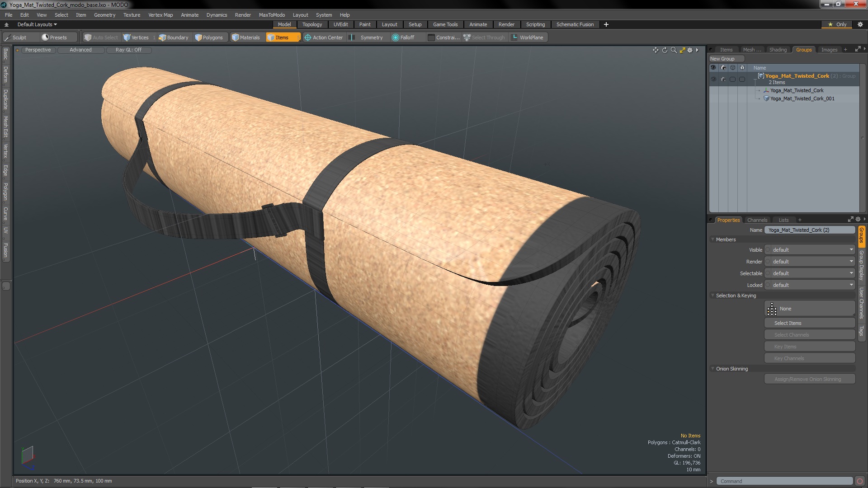Open the Constraint options
The height and width of the screenshot is (488, 868).
[444, 38]
